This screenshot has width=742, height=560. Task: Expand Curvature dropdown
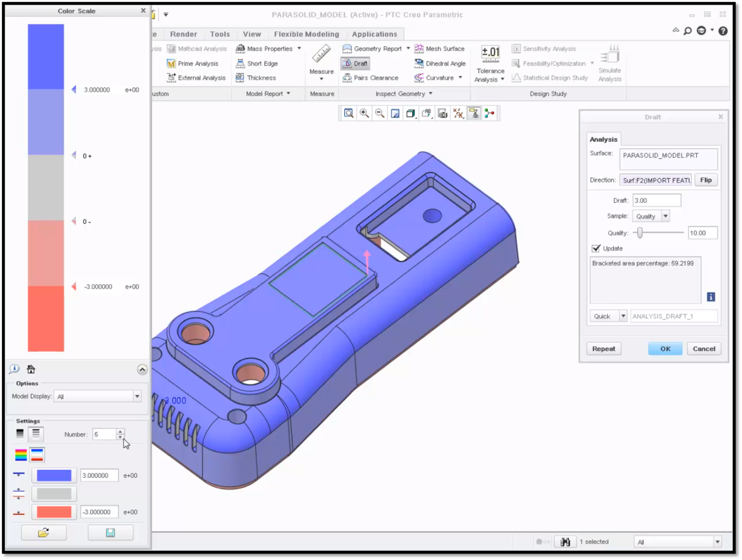click(x=460, y=78)
